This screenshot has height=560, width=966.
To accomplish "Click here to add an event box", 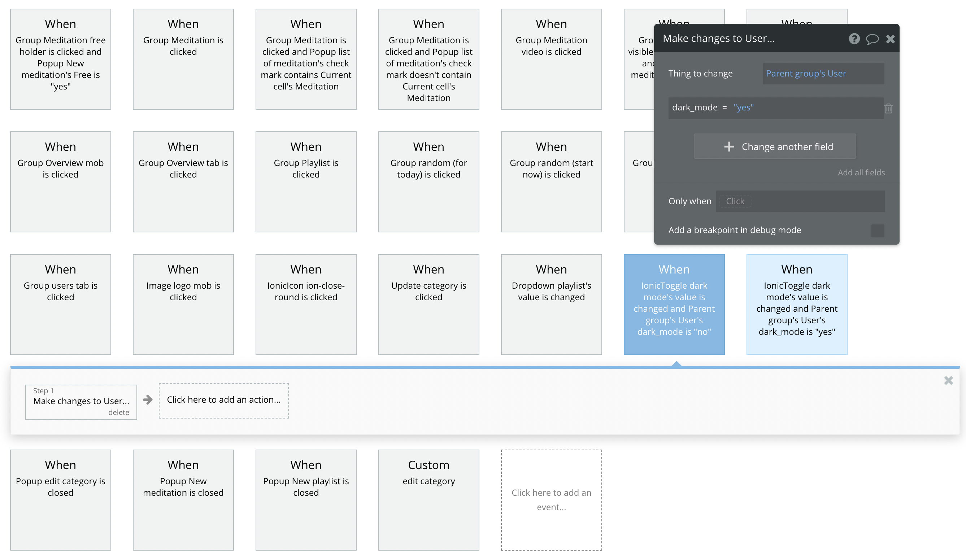I will pyautogui.click(x=551, y=499).
